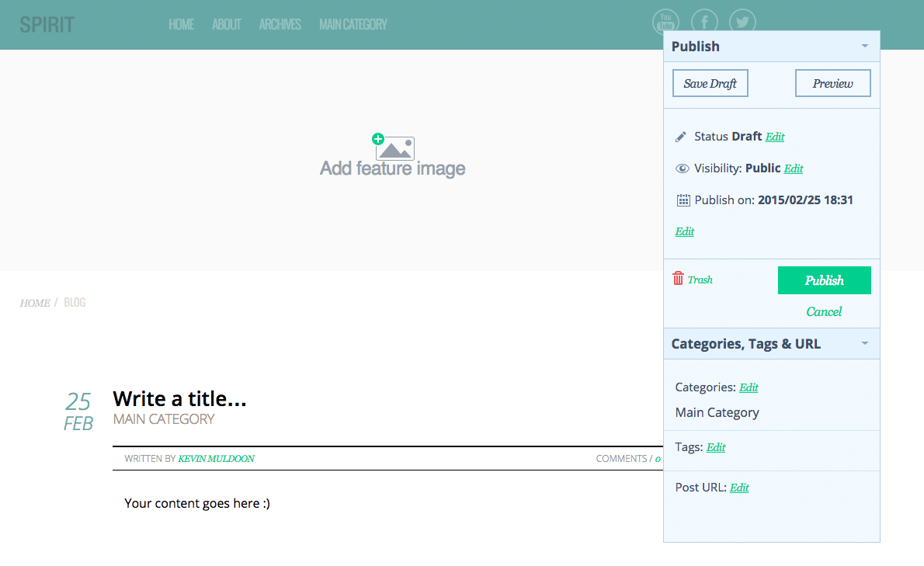Viewport: 924px width, 566px height.
Task: Open author Kevin Muldoon link
Action: (x=217, y=459)
